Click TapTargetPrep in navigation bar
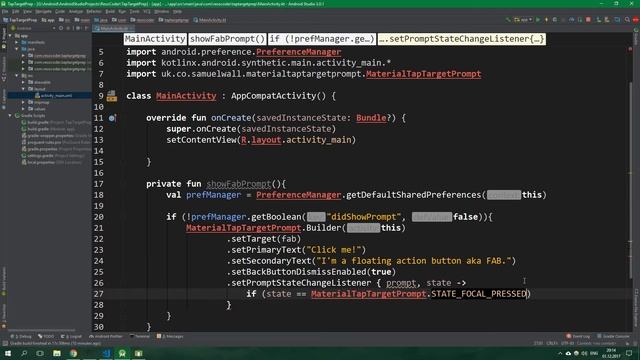Screen dimensions: 640x360 tap(20, 20)
